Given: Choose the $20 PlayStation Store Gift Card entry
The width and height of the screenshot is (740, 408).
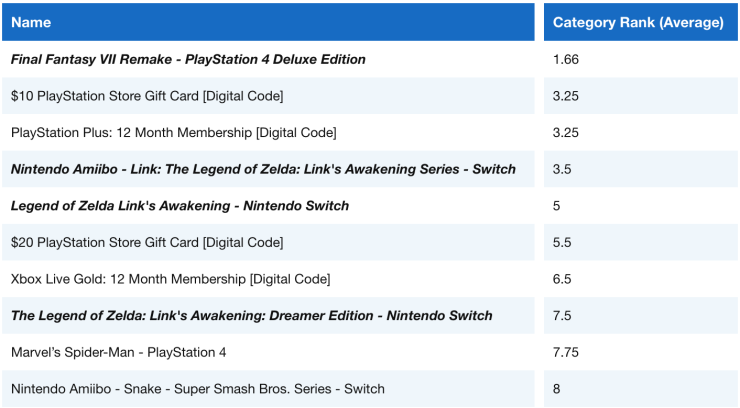Looking at the screenshot, I should point(147,242).
